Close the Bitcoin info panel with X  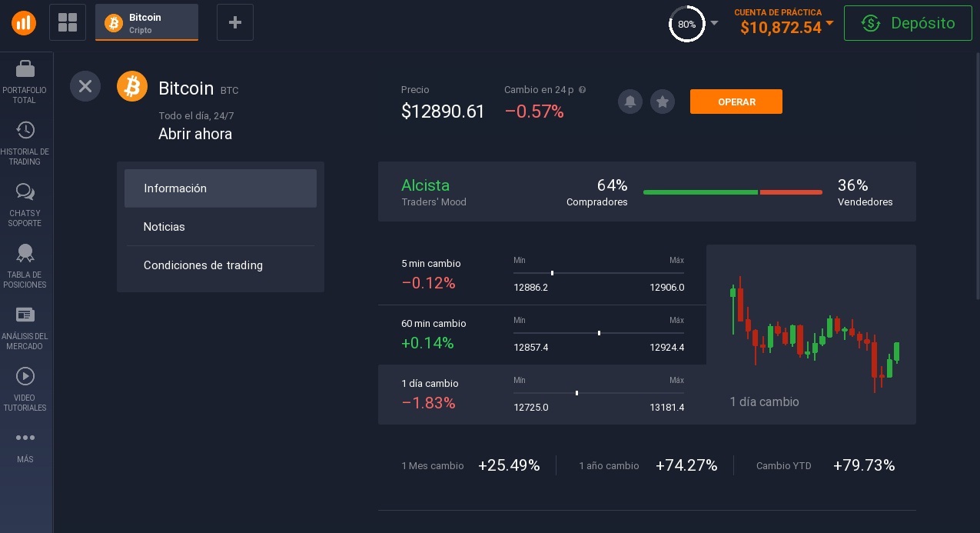(85, 86)
